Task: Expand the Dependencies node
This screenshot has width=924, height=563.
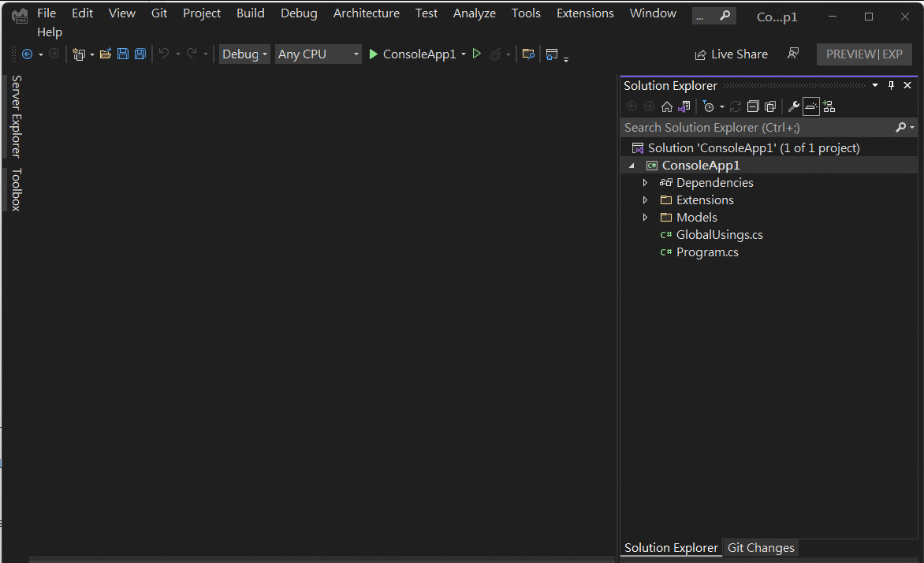Action: click(x=645, y=183)
